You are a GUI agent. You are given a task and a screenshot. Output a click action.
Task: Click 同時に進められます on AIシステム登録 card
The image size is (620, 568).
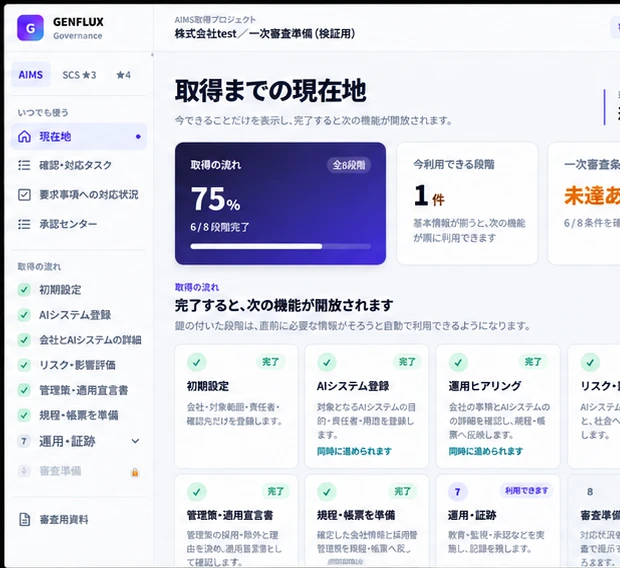point(354,451)
